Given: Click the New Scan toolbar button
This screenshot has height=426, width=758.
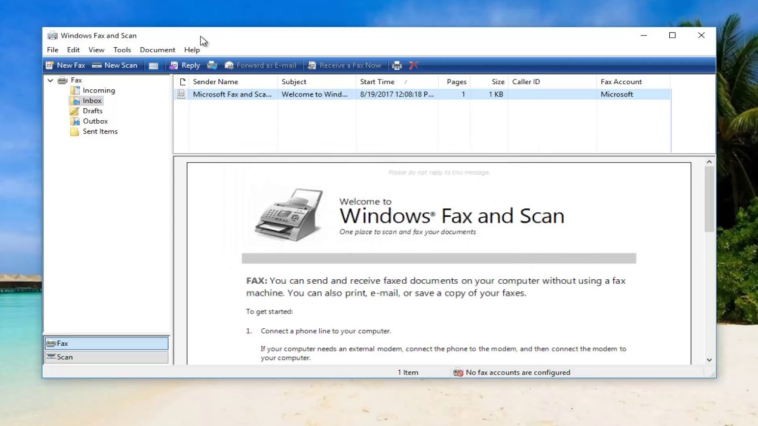Looking at the screenshot, I should tap(115, 65).
